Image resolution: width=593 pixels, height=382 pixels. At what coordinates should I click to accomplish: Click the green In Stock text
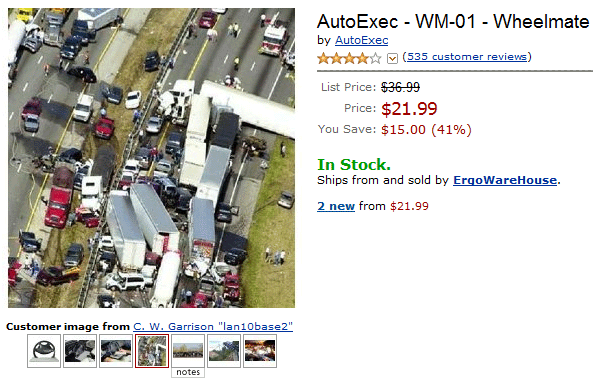354,165
